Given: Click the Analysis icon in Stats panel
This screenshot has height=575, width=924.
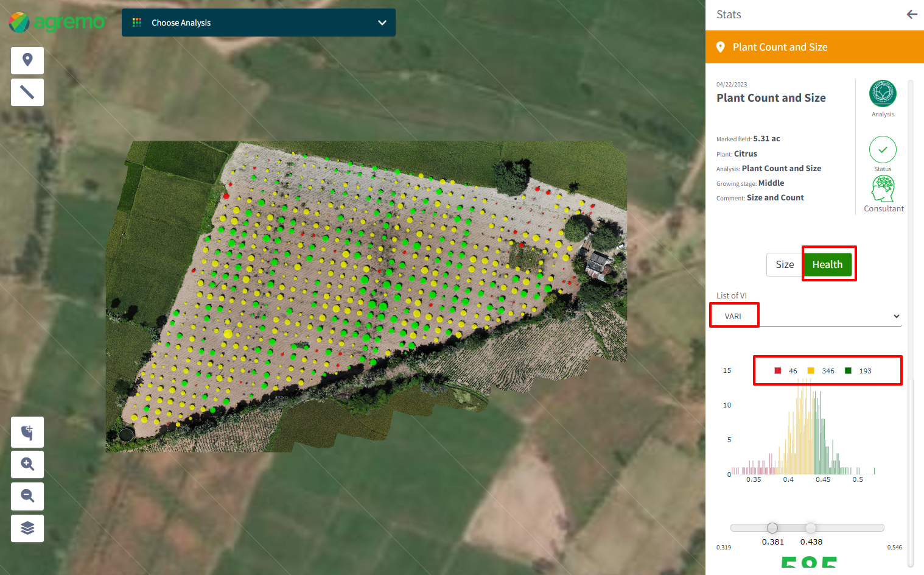Looking at the screenshot, I should (x=883, y=94).
